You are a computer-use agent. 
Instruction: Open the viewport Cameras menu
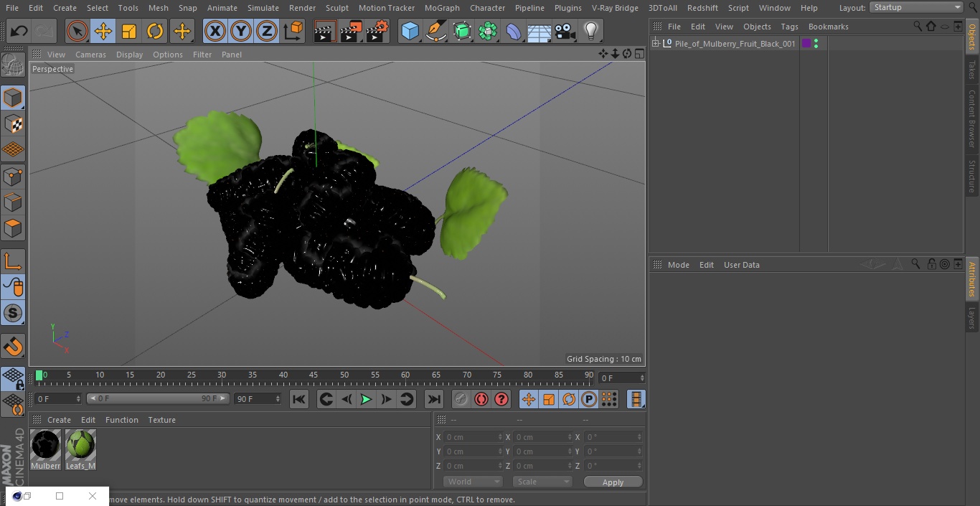90,55
